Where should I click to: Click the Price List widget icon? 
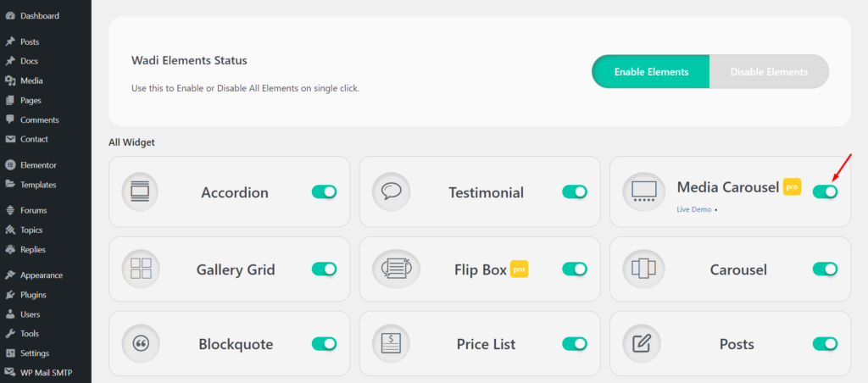pos(391,343)
